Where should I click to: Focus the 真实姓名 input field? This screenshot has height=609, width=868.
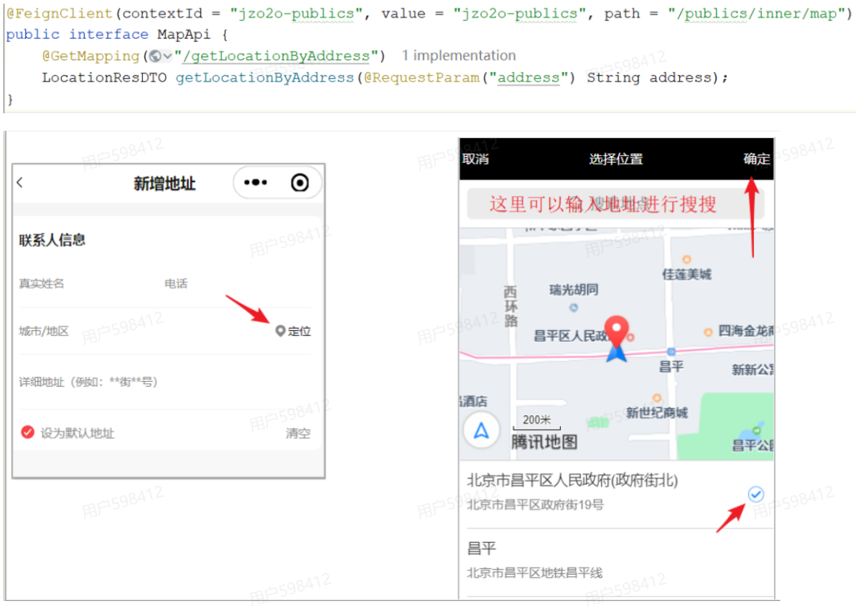(41, 284)
